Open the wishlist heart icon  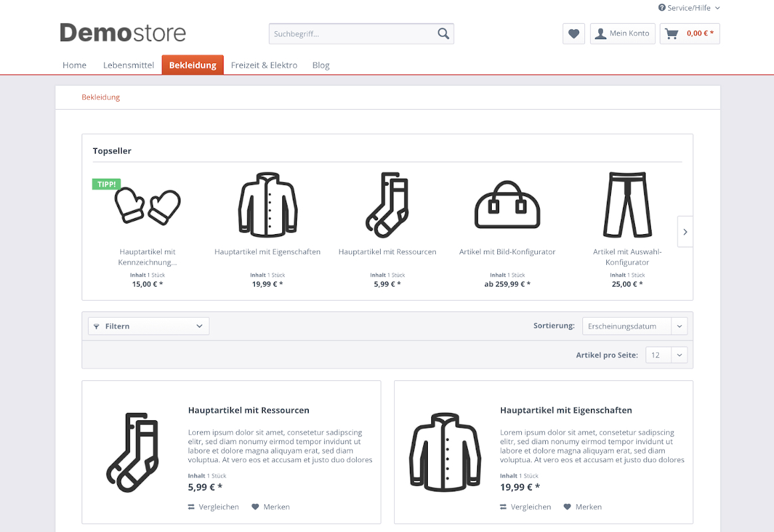574,34
